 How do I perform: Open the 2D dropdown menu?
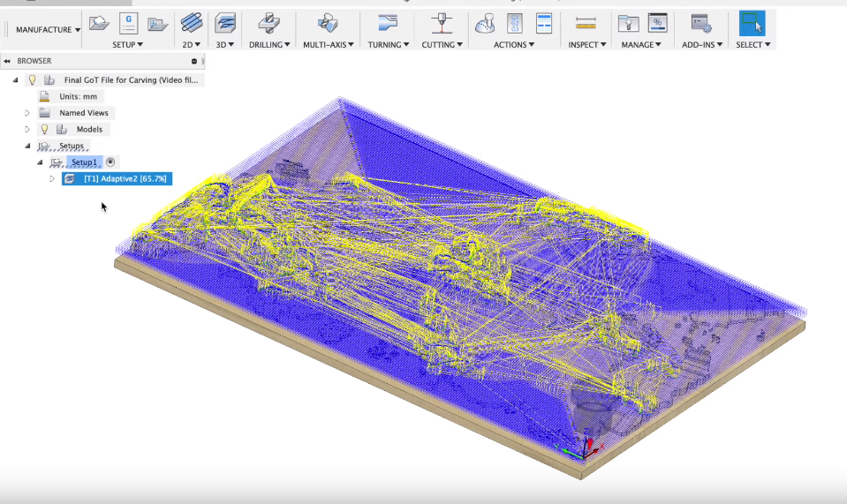(192, 44)
